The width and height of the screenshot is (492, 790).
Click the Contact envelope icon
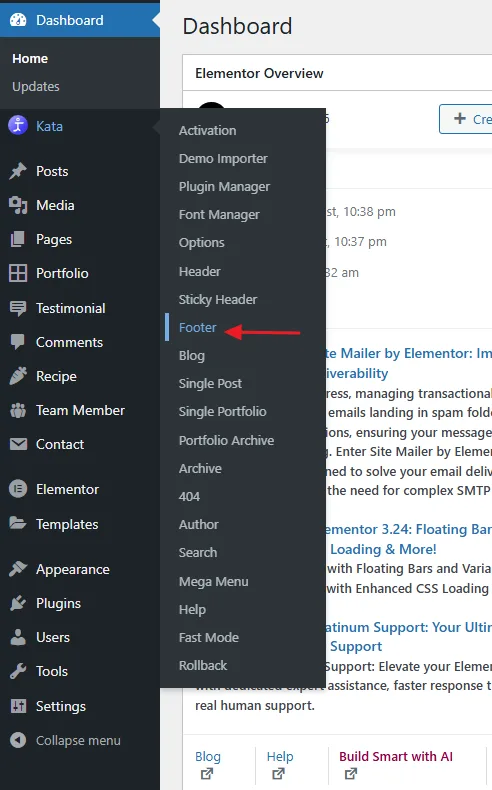tap(18, 444)
